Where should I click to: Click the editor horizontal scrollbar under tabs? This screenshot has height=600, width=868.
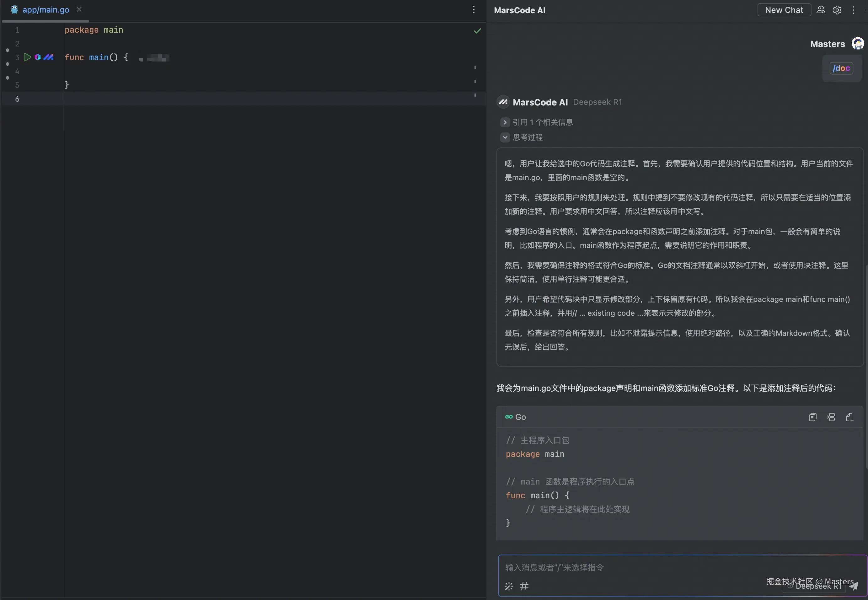[x=46, y=21]
